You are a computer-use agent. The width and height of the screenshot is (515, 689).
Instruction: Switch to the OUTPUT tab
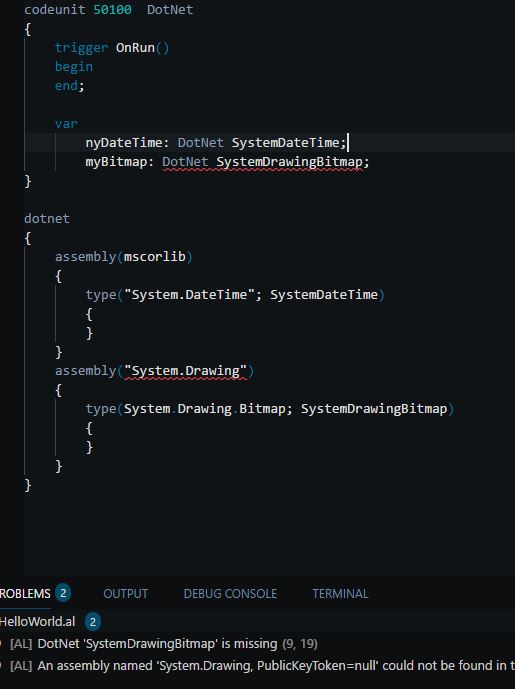click(x=126, y=594)
